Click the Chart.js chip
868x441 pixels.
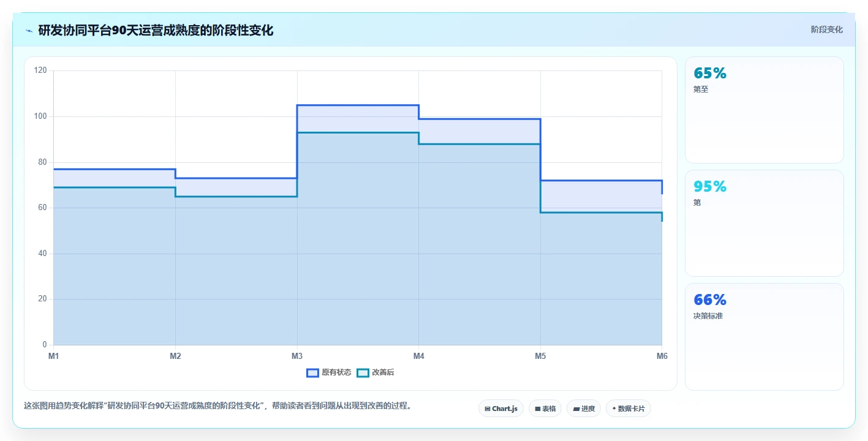pyautogui.click(x=501, y=409)
